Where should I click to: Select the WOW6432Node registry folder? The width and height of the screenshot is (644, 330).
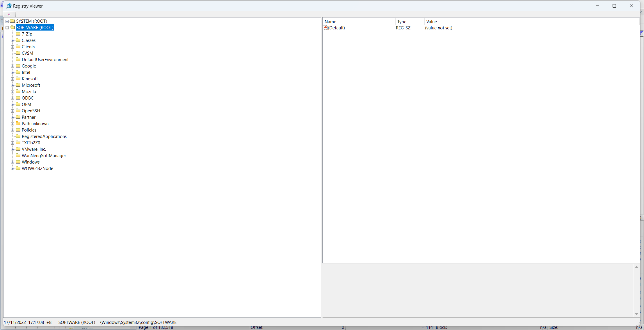coord(37,168)
